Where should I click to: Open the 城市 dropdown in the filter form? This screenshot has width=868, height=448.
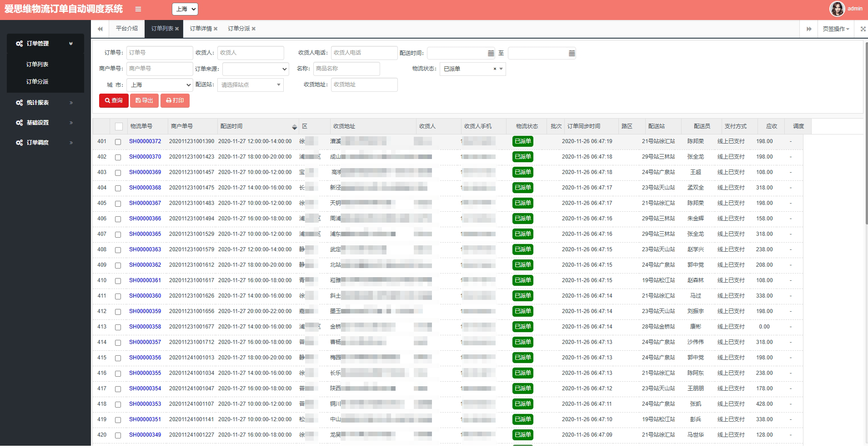pos(160,85)
